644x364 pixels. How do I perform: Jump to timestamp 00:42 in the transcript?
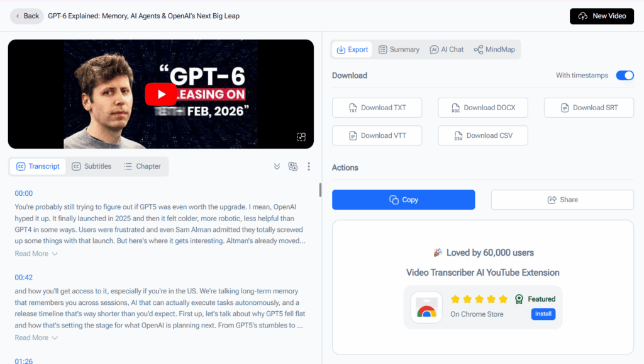(x=23, y=277)
